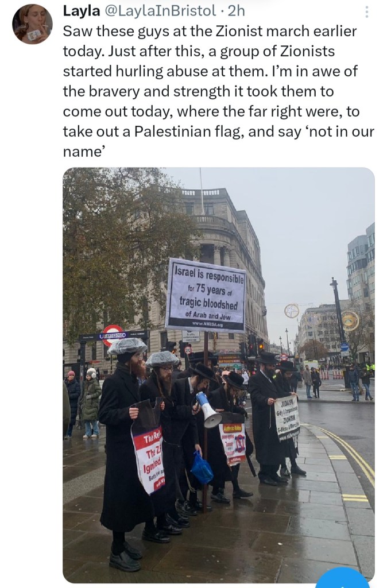Tap the white Judaism banner in photo

287,418
